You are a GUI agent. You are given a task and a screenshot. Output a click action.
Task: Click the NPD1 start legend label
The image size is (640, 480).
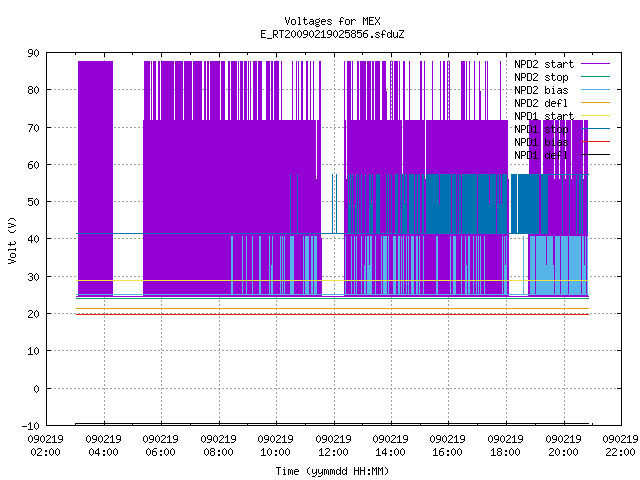[544, 116]
